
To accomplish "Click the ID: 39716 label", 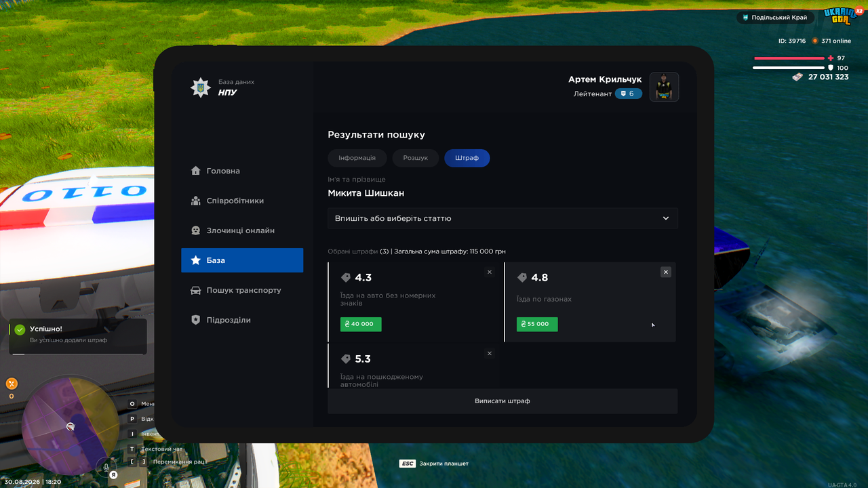I will coord(792,41).
